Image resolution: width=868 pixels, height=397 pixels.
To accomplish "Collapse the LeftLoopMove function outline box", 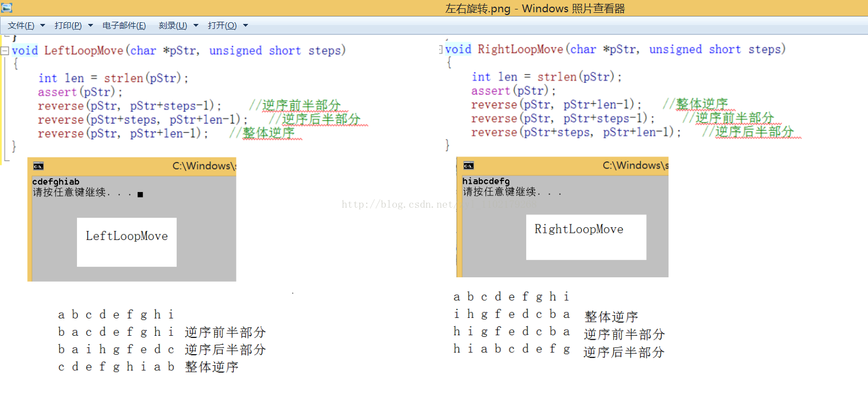I will 5,51.
